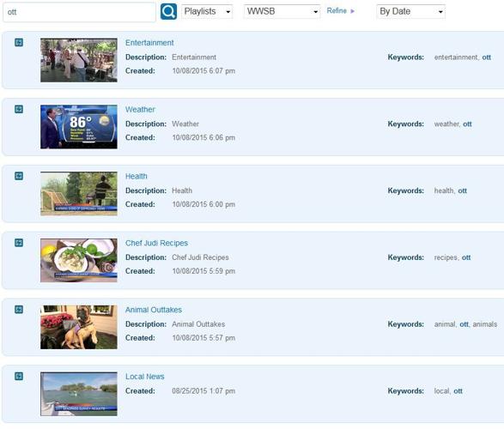Screen dimensions: 504x429
Task: Expand the Refine options
Action: click(340, 11)
